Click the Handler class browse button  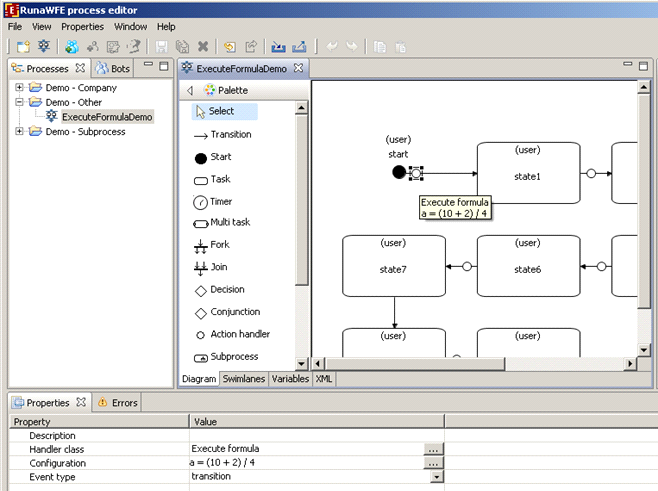pyautogui.click(x=432, y=449)
